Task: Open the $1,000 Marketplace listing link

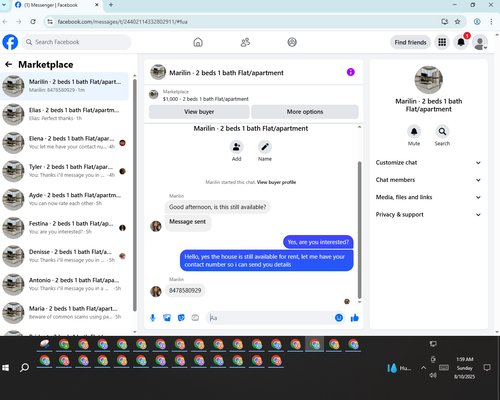Action: tap(205, 99)
